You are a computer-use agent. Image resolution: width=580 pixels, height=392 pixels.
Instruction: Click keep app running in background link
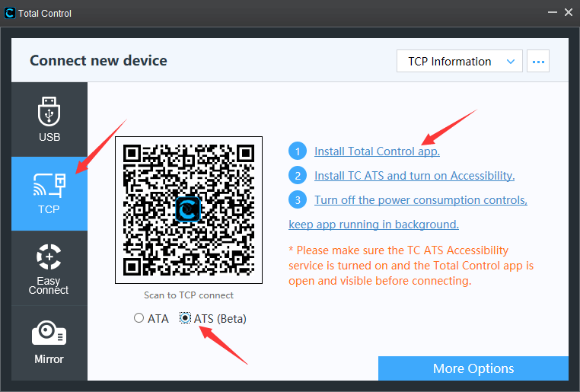pyautogui.click(x=374, y=225)
